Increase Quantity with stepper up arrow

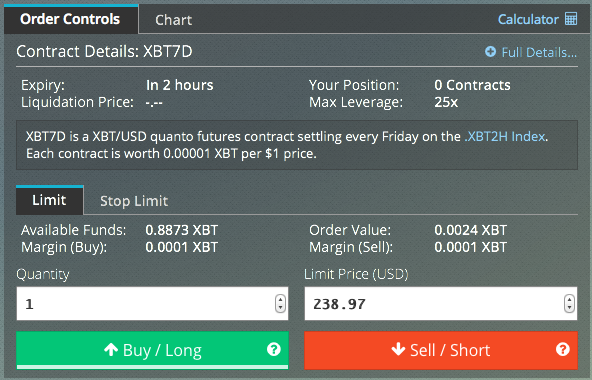click(280, 300)
